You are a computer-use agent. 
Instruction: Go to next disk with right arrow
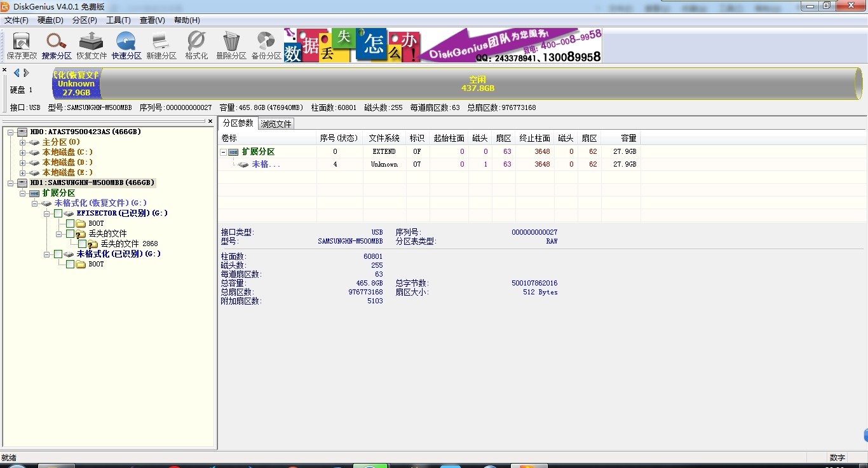(x=26, y=73)
